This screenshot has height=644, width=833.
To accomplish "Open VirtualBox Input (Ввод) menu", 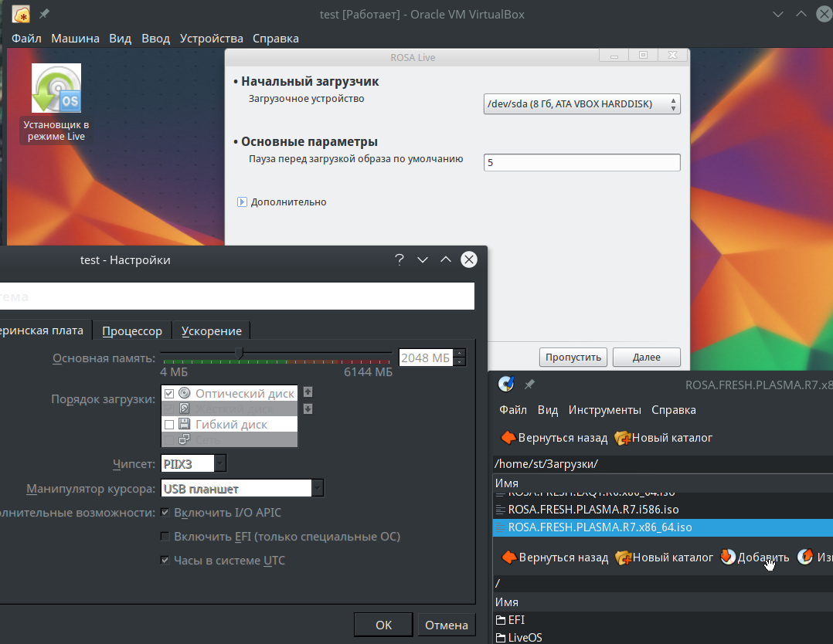I will click(155, 39).
